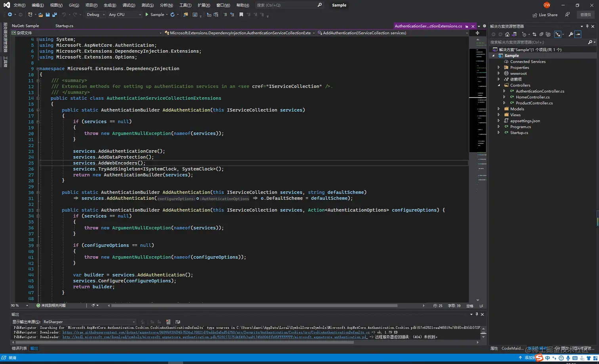Toggle preview selected items icon in Solution Explorer

click(x=578, y=34)
